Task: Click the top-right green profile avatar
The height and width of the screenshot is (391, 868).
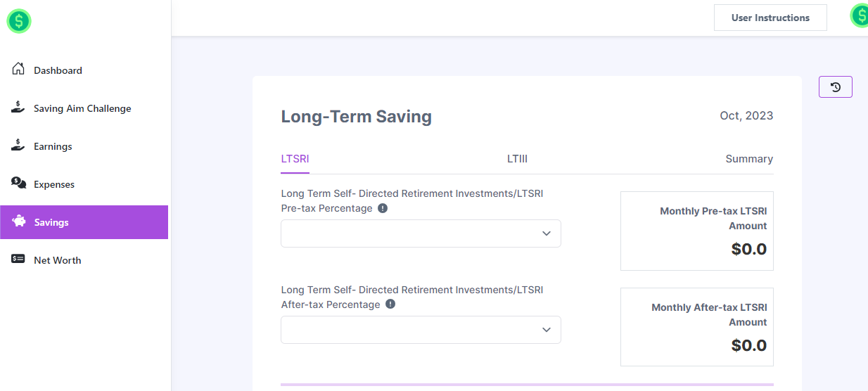Action: point(860,15)
